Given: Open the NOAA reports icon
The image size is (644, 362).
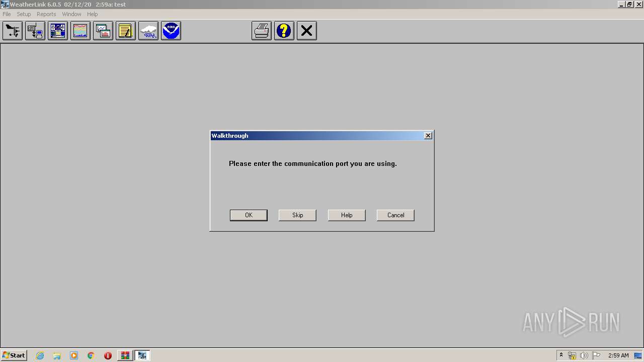Looking at the screenshot, I should (171, 31).
